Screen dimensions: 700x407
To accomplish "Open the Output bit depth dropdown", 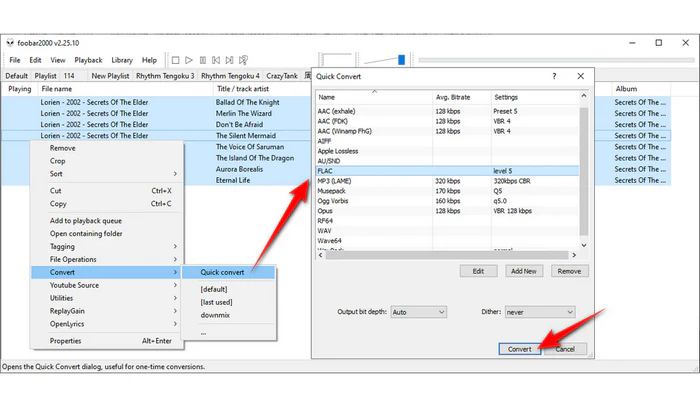I will (x=418, y=312).
